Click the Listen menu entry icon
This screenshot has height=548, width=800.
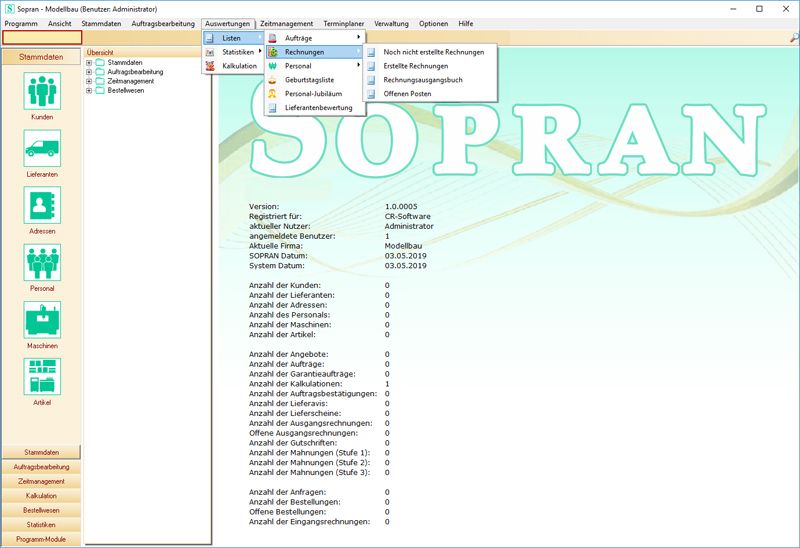[x=210, y=38]
